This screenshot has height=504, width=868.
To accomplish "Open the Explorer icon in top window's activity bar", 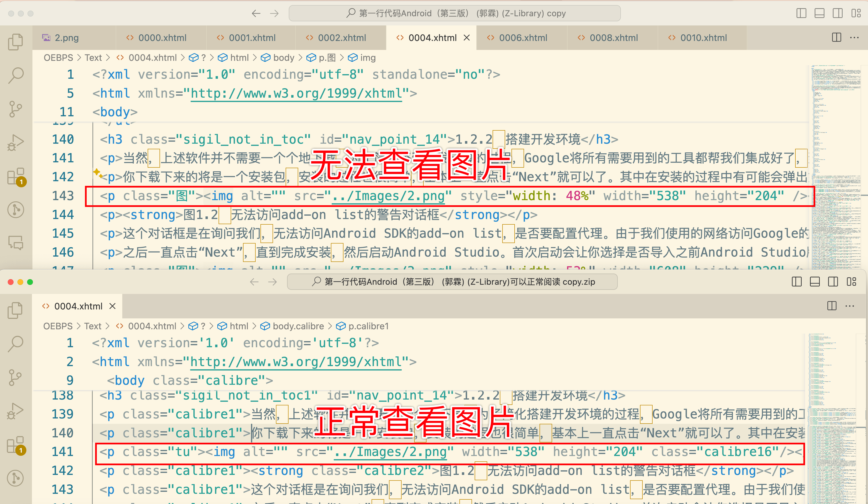I will (x=15, y=42).
